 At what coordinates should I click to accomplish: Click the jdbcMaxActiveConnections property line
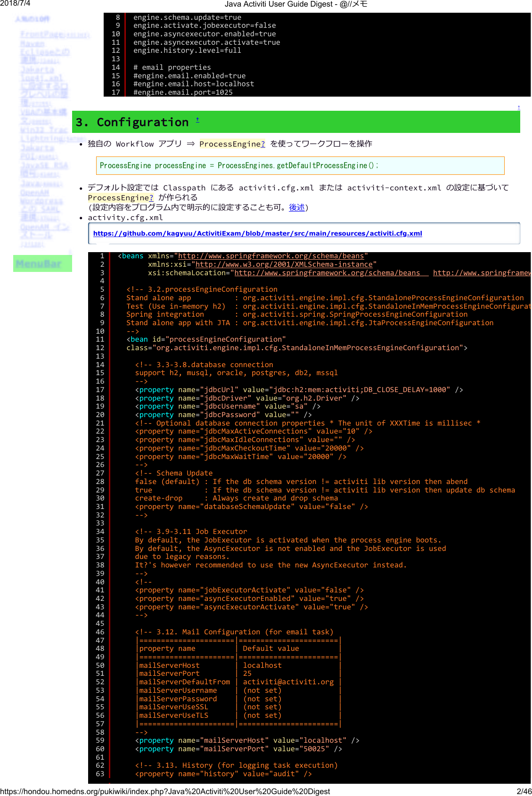(x=254, y=431)
